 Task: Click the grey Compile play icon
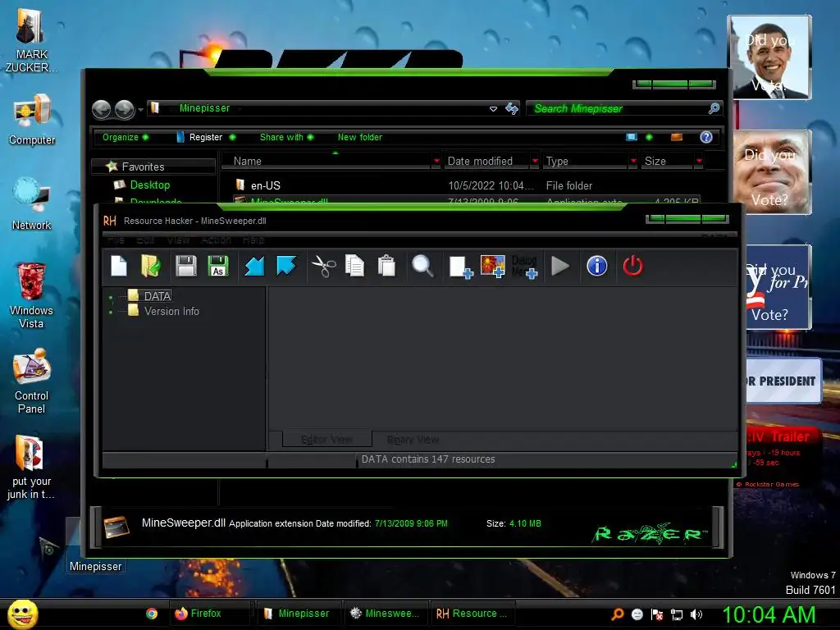[559, 267]
